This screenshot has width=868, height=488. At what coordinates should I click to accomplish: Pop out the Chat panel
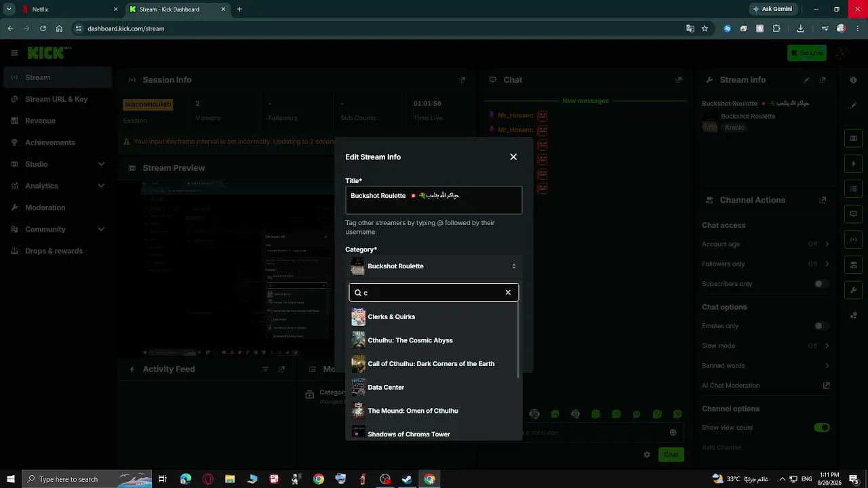(678, 80)
